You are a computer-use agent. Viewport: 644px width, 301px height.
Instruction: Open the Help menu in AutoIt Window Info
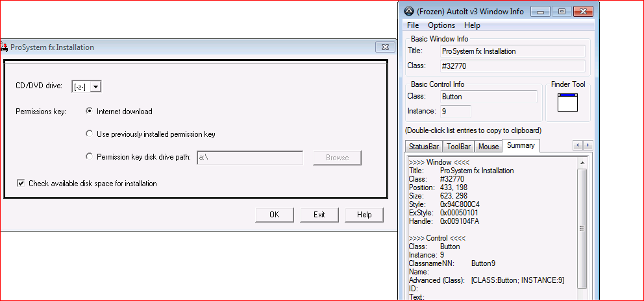click(472, 25)
